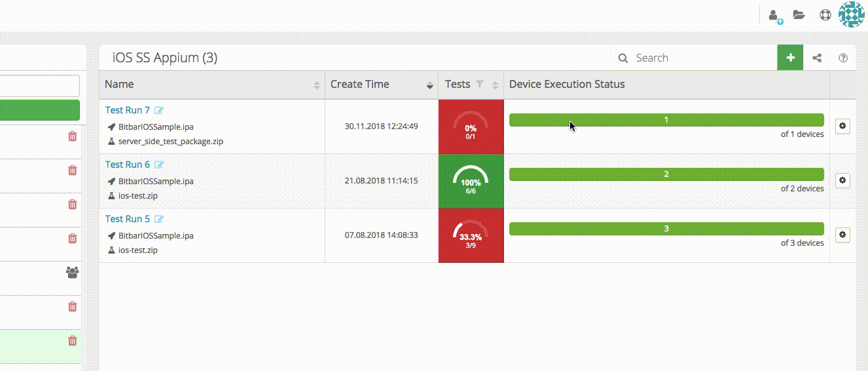
Task: Open Test Run 5 link
Action: click(128, 219)
